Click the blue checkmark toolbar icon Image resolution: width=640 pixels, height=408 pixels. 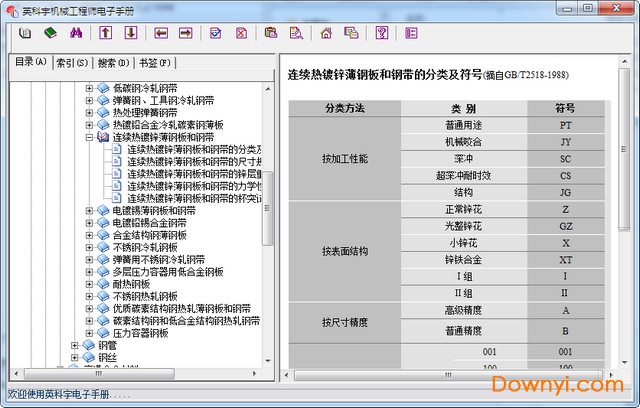(215, 33)
